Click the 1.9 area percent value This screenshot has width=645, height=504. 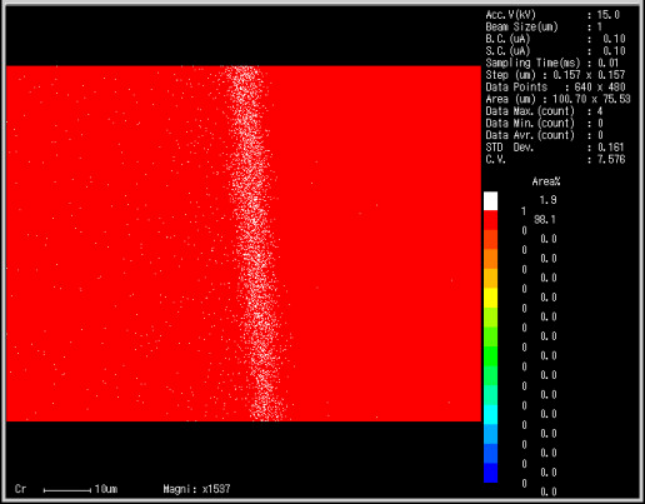548,200
